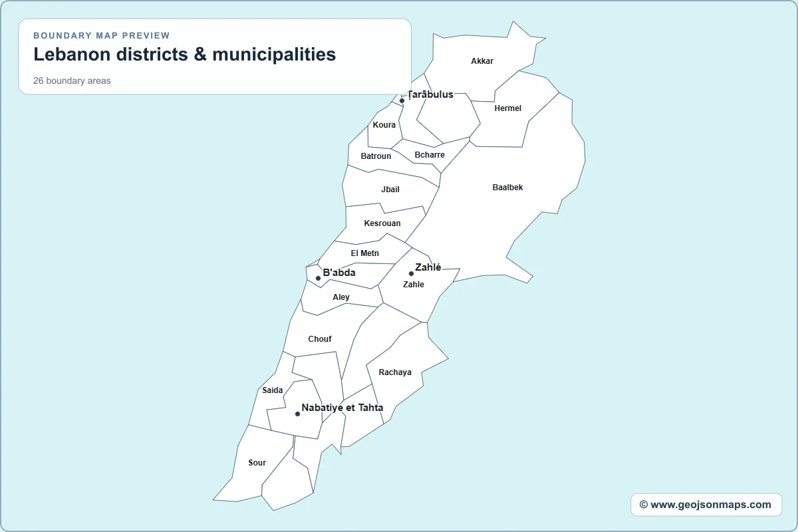Viewport: 798px width, 532px height.
Task: Select the Nabatiye et Tahta name label
Action: 342,408
